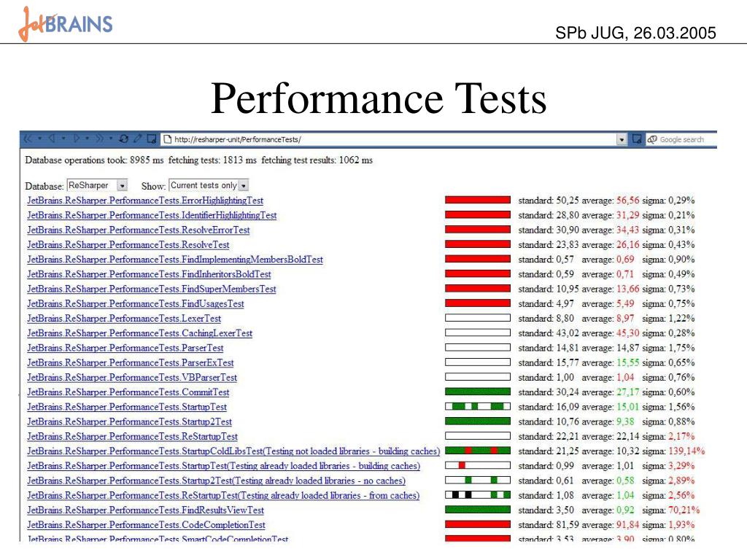Click 'fetching test results: 1062 ms' text
This screenshot has width=747, height=560.
[x=317, y=160]
